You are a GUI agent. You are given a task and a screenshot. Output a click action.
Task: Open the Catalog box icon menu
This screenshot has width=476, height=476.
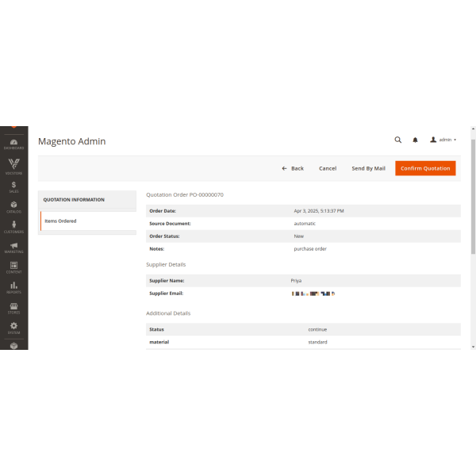point(13,206)
